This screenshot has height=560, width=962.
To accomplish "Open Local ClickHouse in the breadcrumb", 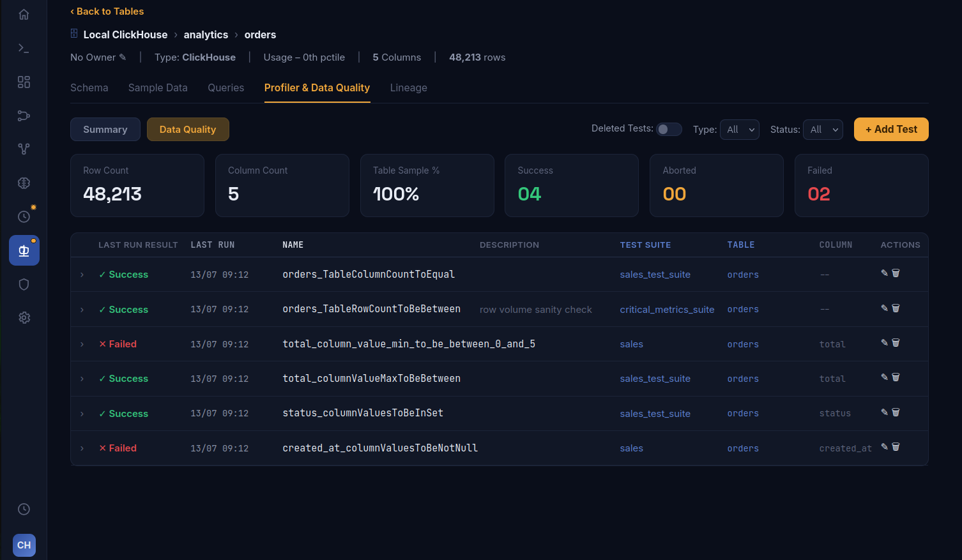I will pos(125,35).
